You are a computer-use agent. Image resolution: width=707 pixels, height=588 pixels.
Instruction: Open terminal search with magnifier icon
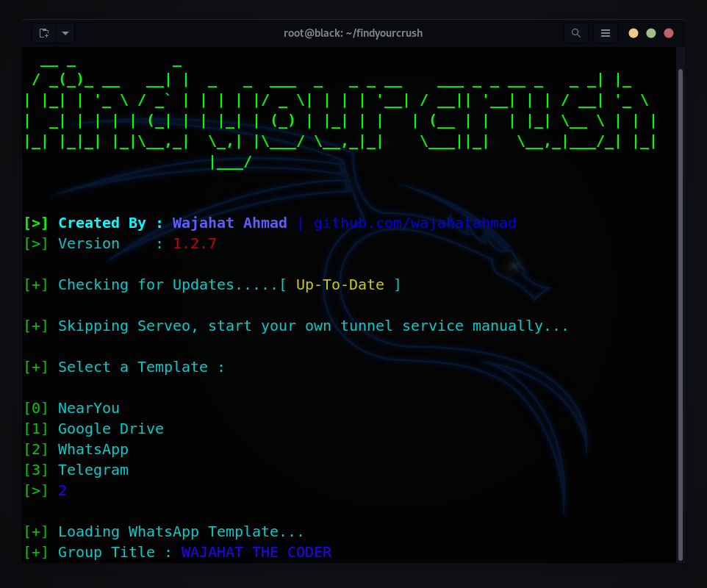[x=575, y=33]
